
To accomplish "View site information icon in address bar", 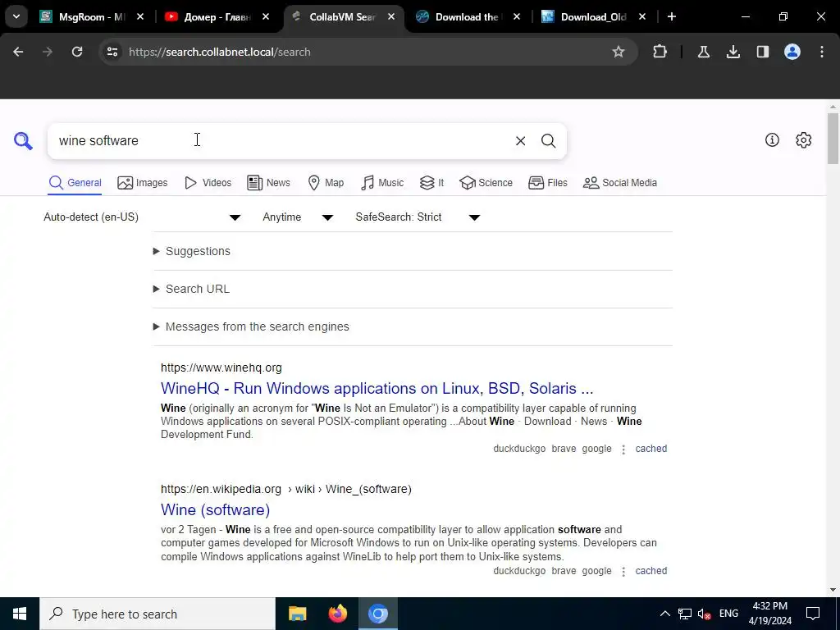I will (x=112, y=52).
